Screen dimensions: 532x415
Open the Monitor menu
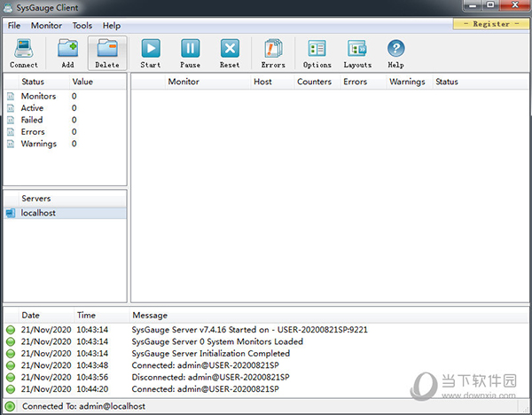click(46, 26)
